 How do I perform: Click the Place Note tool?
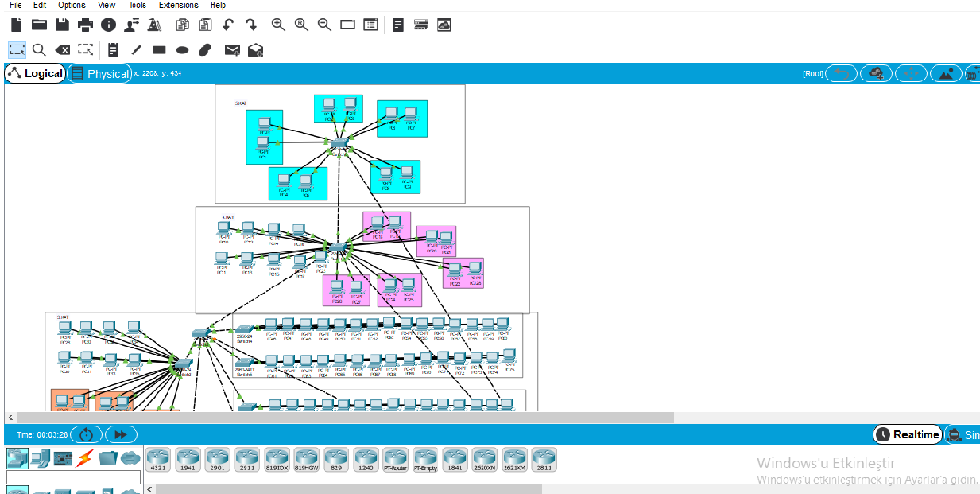(113, 50)
